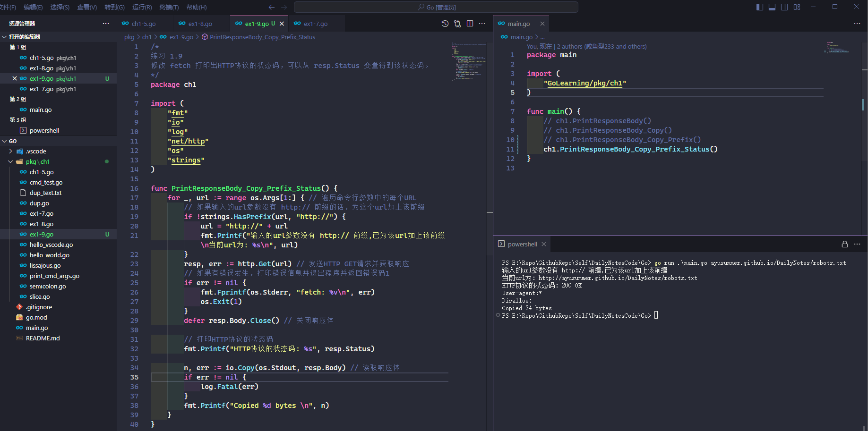Open dup.go in the explorer
Image resolution: width=868 pixels, height=431 pixels.
pos(58,203)
